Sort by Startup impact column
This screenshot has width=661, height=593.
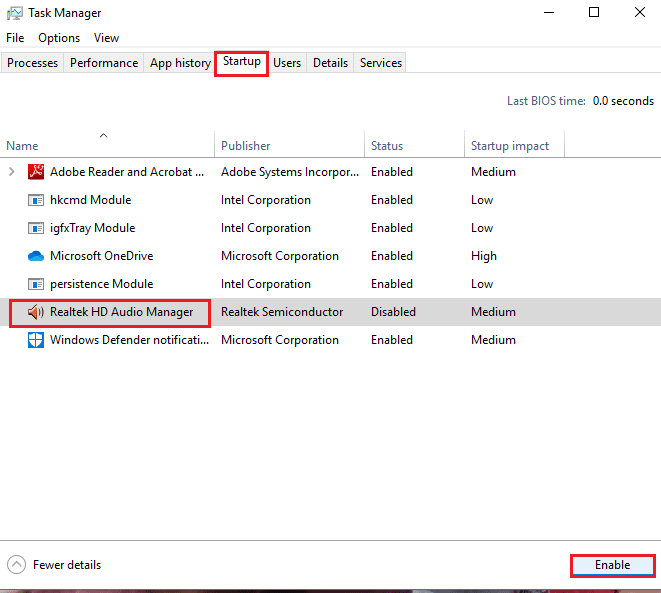tap(510, 146)
